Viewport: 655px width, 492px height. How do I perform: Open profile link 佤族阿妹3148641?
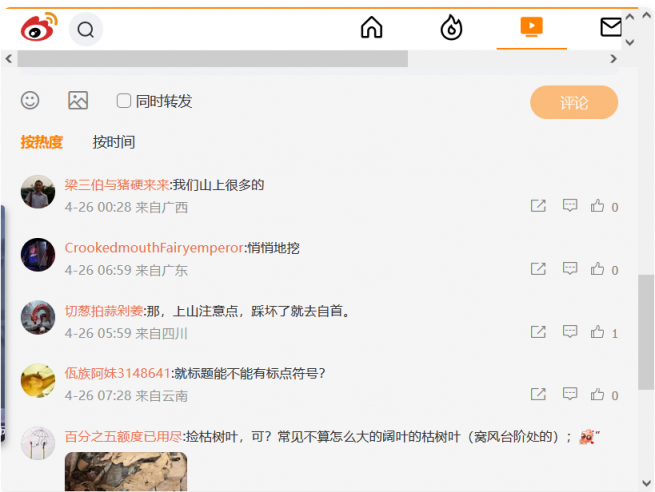click(x=117, y=373)
